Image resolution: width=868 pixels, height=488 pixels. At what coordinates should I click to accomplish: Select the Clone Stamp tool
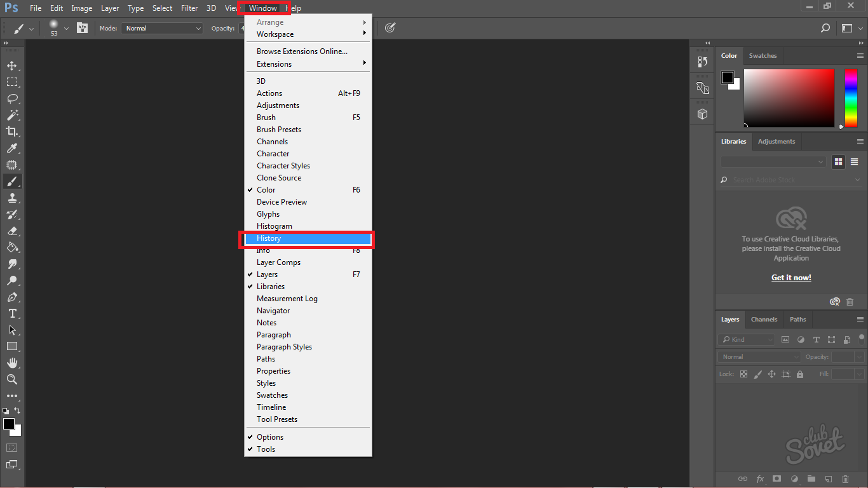coord(12,198)
